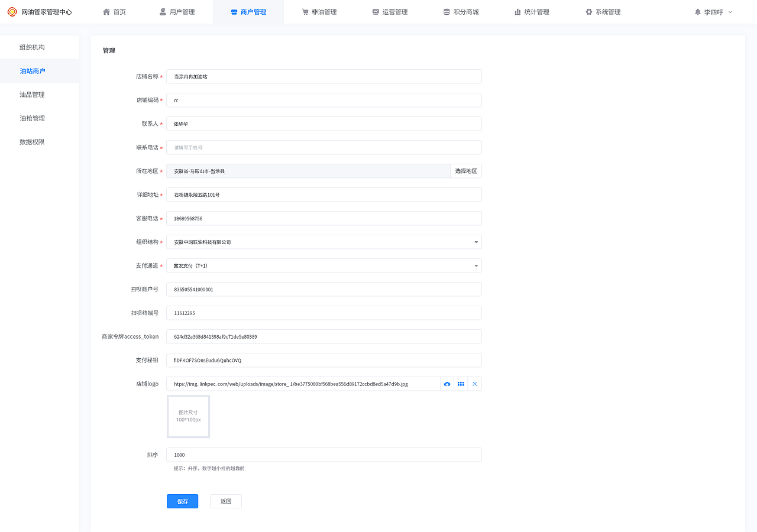
Task: Click the 返回 button
Action: (x=226, y=501)
